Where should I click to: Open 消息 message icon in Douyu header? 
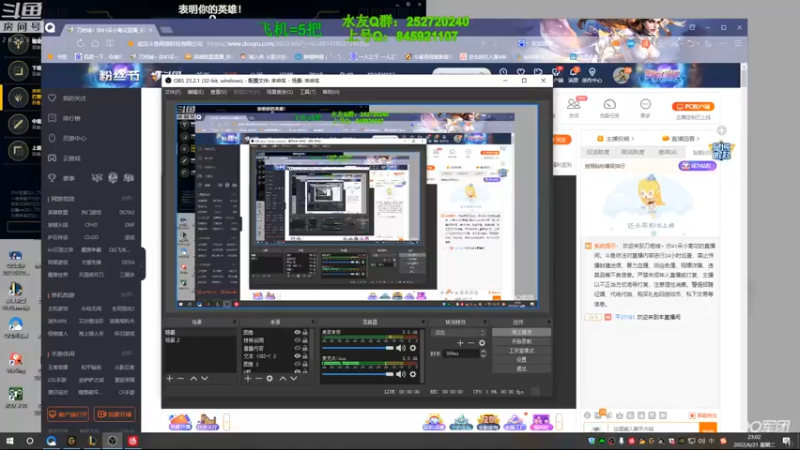coord(573,72)
